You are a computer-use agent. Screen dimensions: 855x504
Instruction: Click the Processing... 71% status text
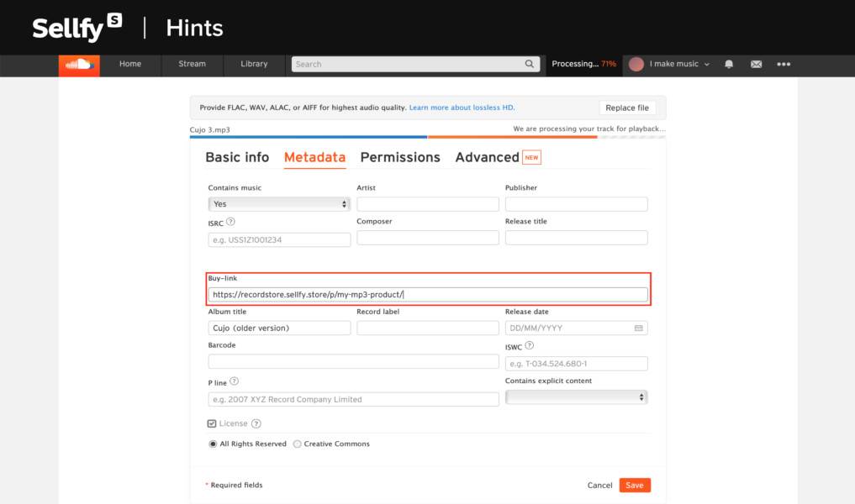point(583,64)
